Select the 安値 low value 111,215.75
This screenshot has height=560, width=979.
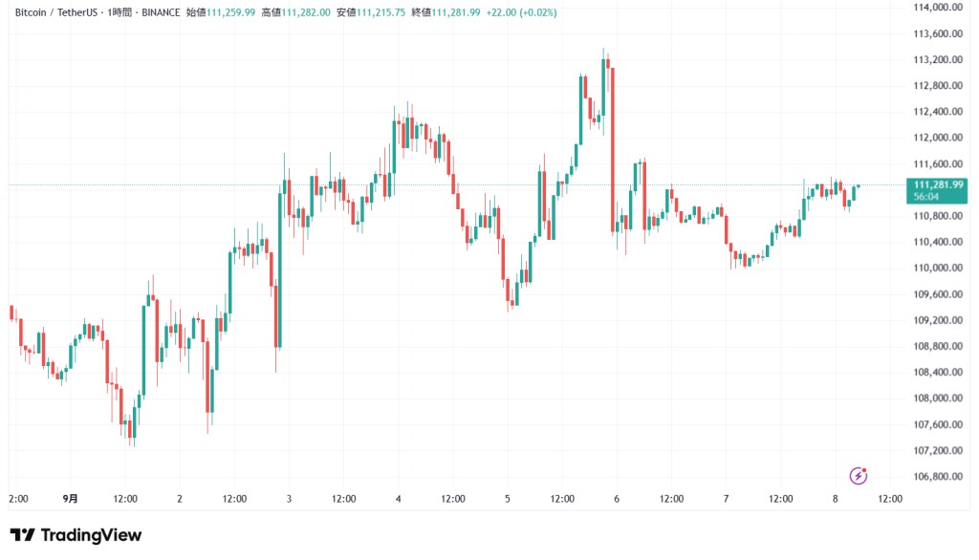coord(381,13)
